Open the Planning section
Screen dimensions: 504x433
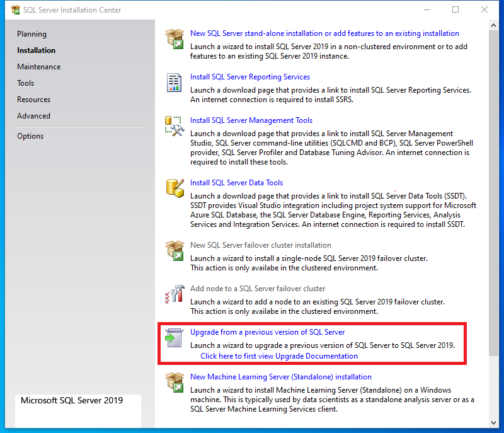[x=31, y=34]
